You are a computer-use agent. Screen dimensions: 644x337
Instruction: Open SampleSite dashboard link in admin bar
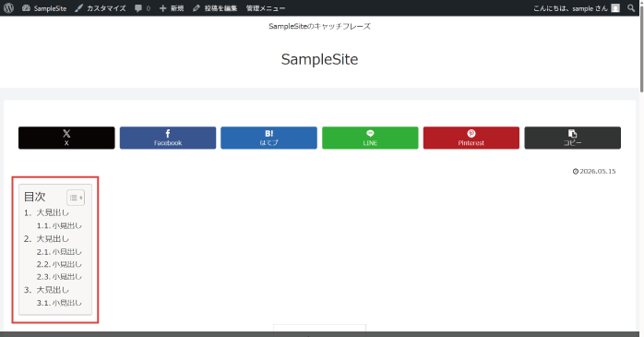pyautogui.click(x=44, y=8)
